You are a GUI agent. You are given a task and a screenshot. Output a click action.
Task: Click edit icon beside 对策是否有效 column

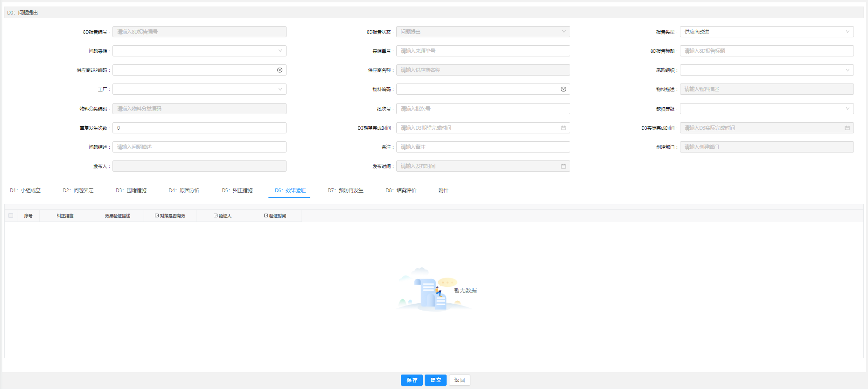(x=157, y=215)
